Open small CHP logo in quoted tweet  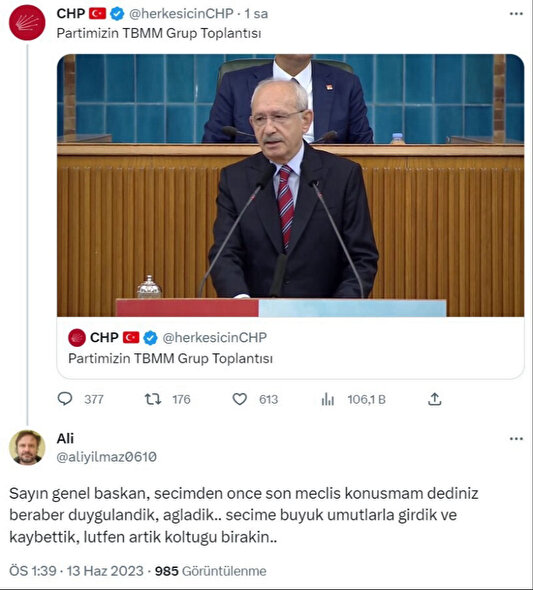click(77, 338)
